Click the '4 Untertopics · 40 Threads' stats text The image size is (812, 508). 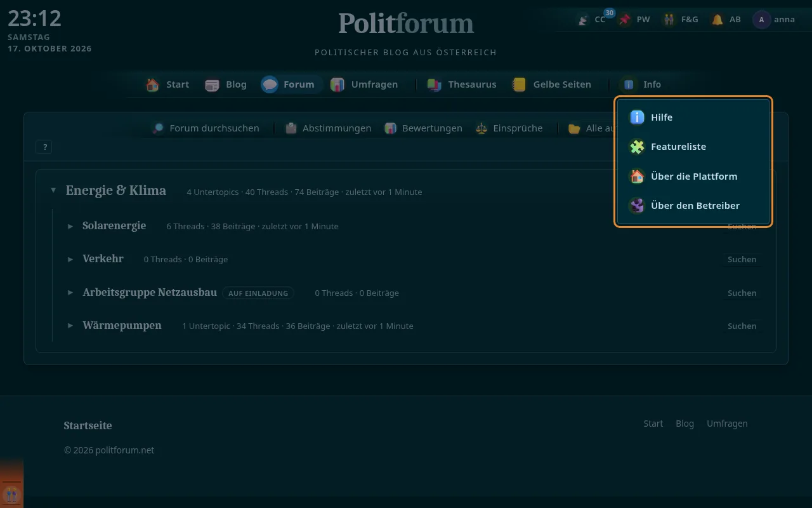237,192
